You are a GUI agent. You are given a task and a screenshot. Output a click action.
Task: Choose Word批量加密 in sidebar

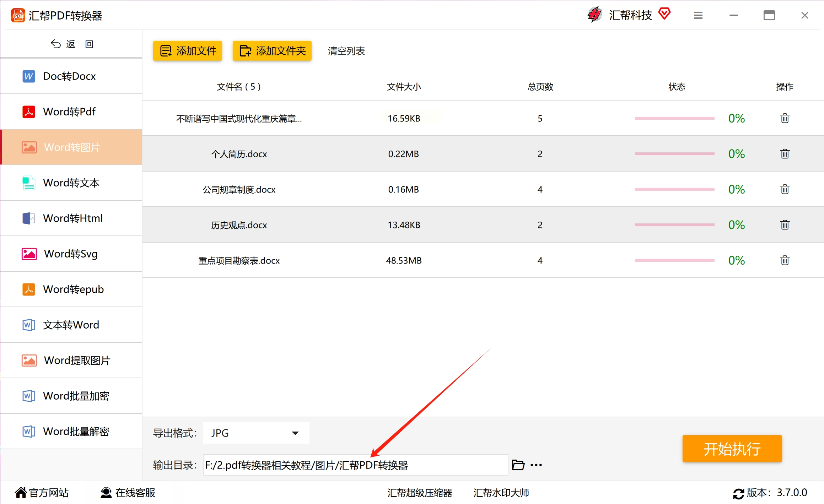(76, 396)
